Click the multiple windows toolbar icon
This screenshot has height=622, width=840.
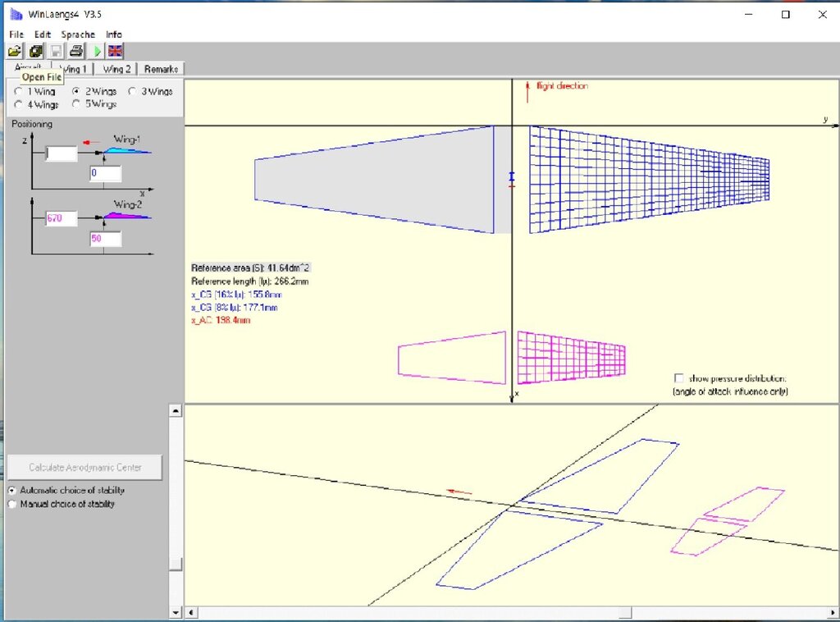click(36, 51)
